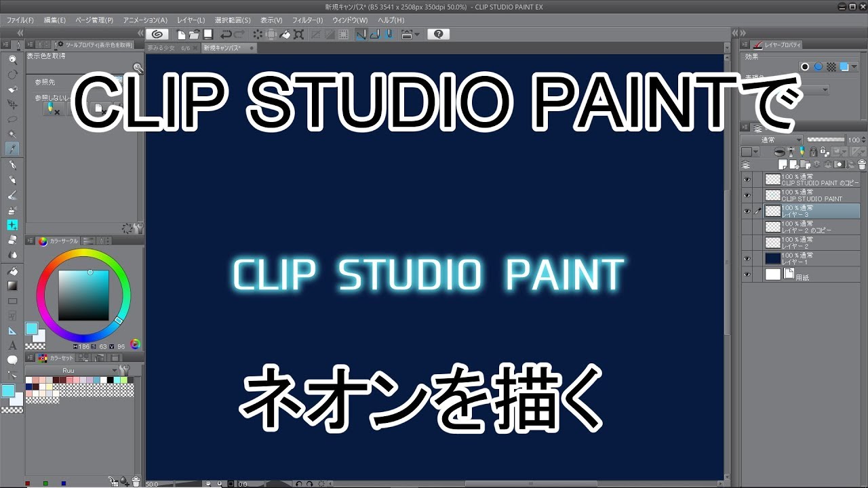Click the Open file folder icon

pos(194,34)
